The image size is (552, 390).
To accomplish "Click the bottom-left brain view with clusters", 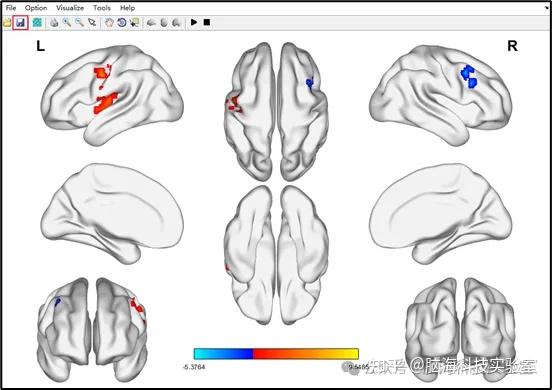I will click(x=92, y=330).
